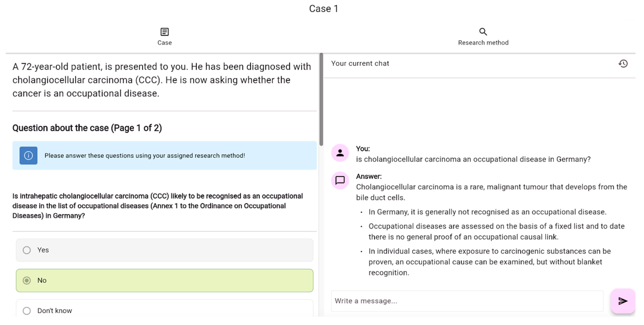The width and height of the screenshot is (644, 325).
Task: Choose the Don't know radio option
Action: click(x=27, y=311)
